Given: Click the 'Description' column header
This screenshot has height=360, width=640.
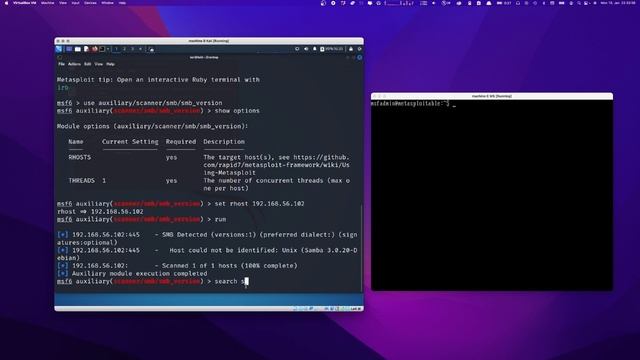Looking at the screenshot, I should pos(224,142).
